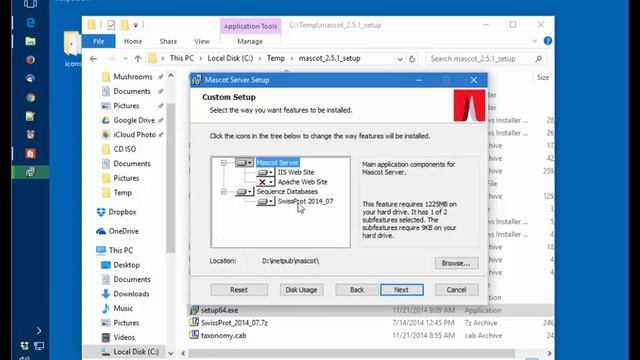640x360 pixels.
Task: Go up one folder level
Action: pos(138,59)
